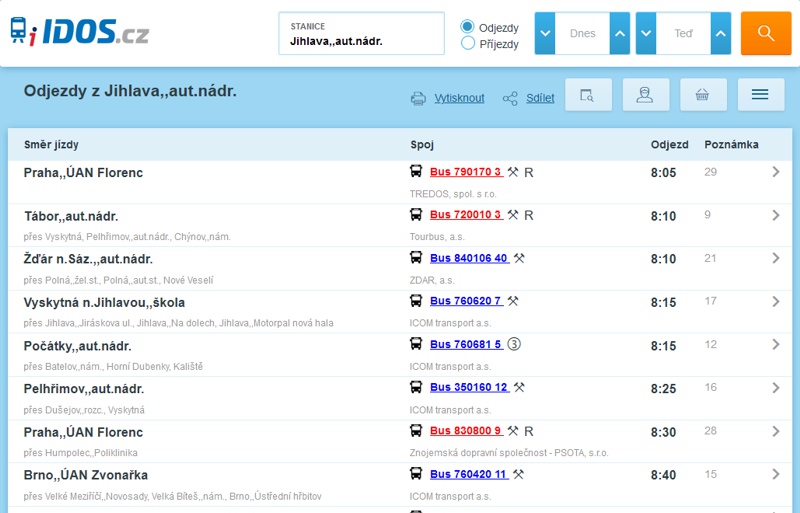Screen dimensions: 800x513
Task: Click the IDOS.cz logo
Action: click(x=80, y=33)
